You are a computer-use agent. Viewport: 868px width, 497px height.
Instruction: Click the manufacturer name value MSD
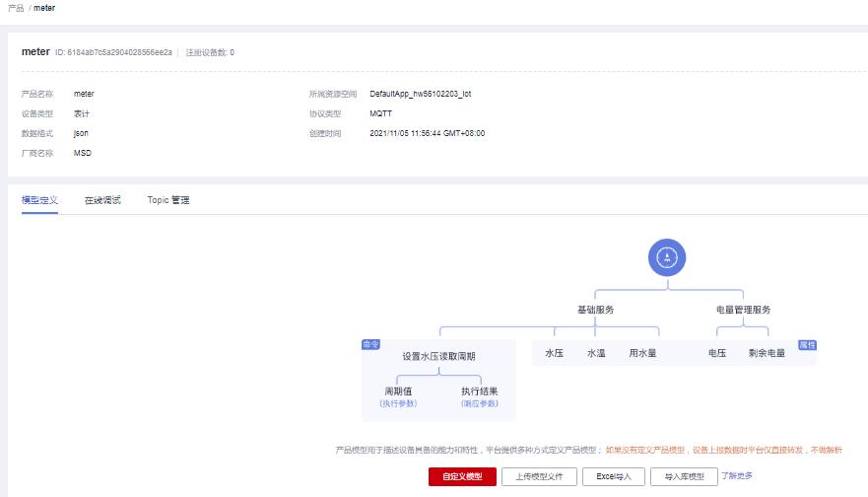point(83,153)
